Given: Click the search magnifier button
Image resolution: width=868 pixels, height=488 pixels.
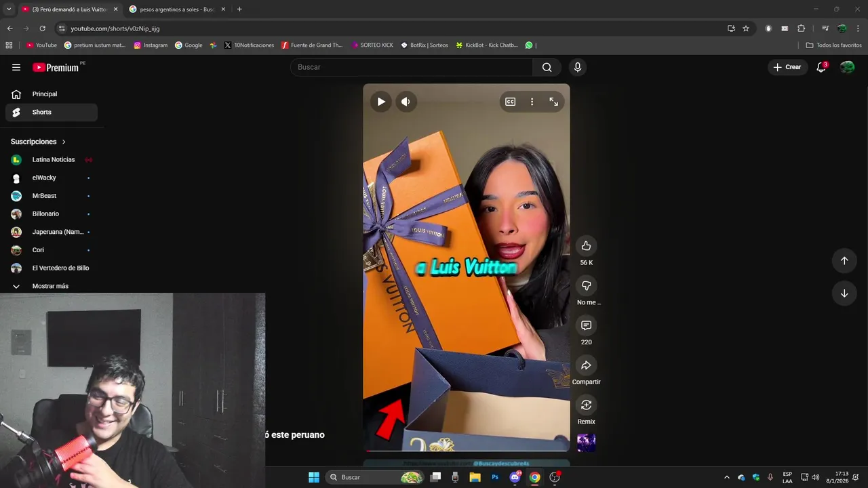Looking at the screenshot, I should point(547,67).
